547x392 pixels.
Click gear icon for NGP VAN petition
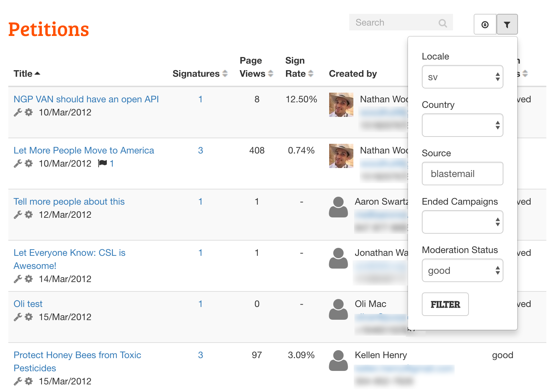click(x=29, y=112)
